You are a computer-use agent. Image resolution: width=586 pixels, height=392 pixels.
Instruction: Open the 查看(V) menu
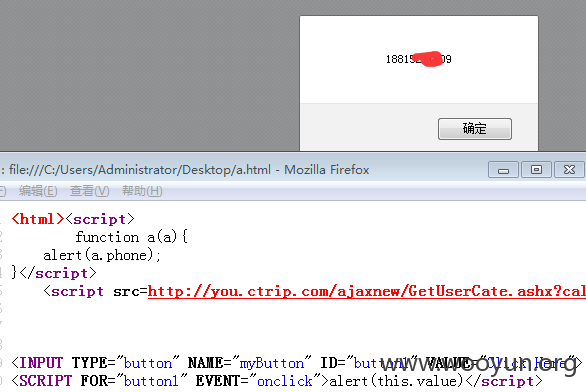(x=90, y=191)
